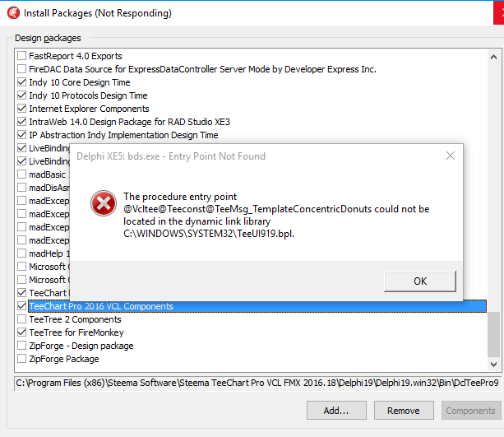Viewport: 504px width, 437px height.
Task: Click the scroll down arrow of the package list
Action: click(x=493, y=365)
